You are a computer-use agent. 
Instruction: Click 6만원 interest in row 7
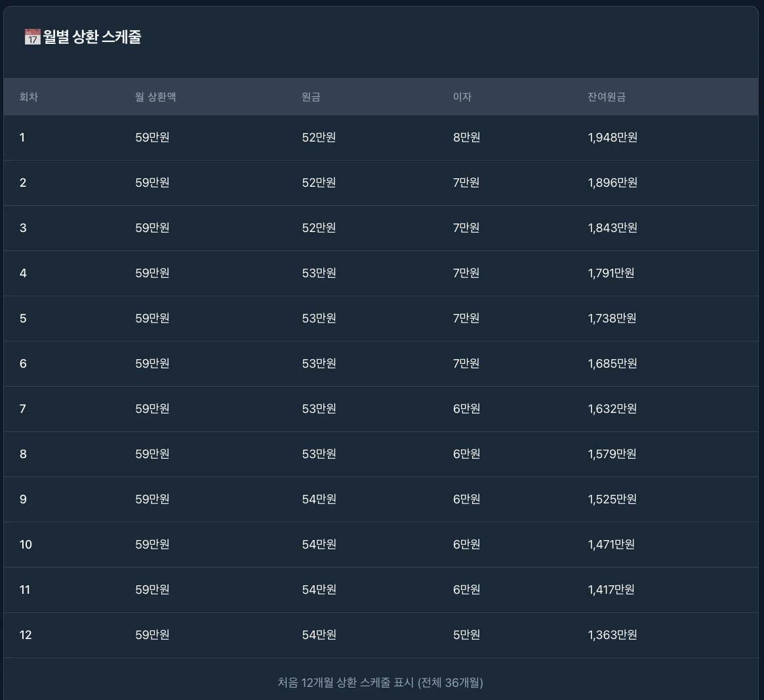point(466,409)
